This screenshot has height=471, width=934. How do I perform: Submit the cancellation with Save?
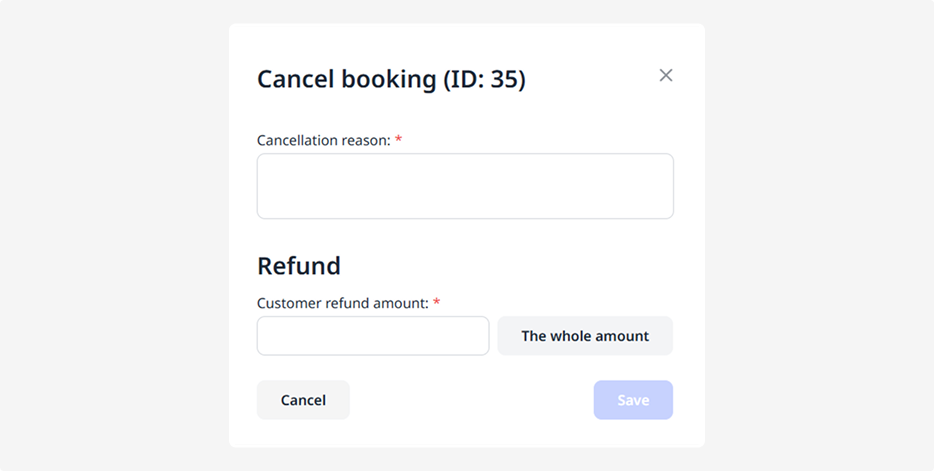click(633, 400)
